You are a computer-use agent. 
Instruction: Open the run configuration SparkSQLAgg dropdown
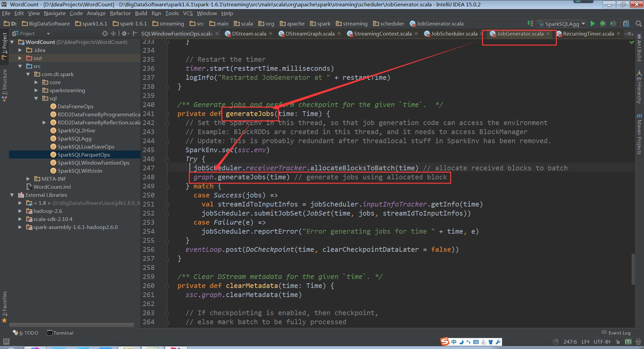[x=562, y=23]
